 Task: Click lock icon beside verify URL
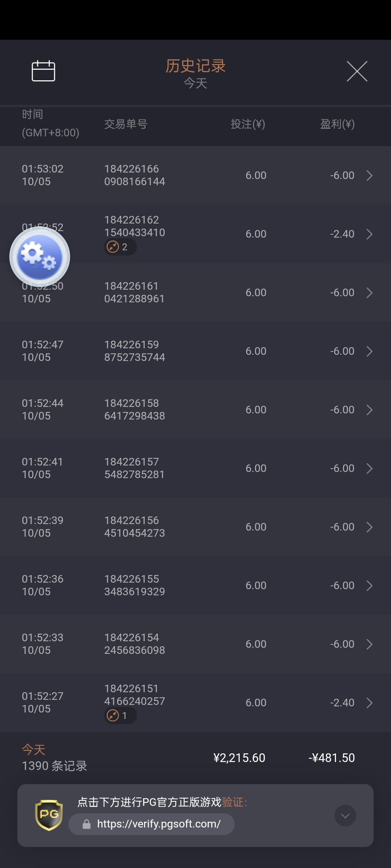click(87, 824)
